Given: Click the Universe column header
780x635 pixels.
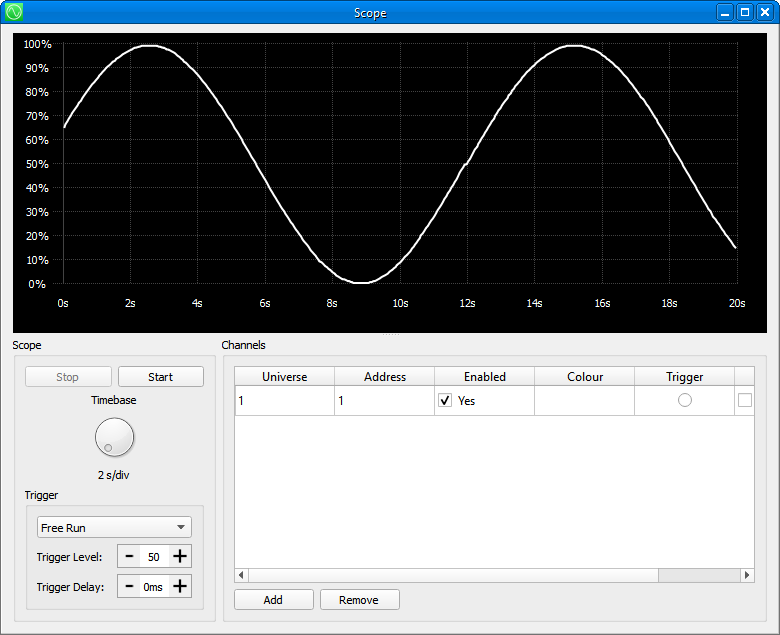Looking at the screenshot, I should (284, 377).
